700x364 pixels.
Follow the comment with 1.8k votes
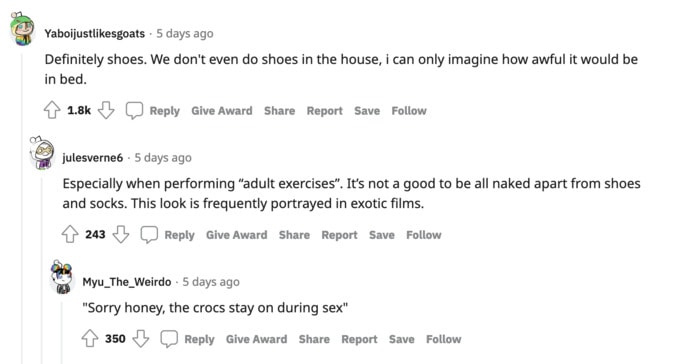tap(409, 111)
